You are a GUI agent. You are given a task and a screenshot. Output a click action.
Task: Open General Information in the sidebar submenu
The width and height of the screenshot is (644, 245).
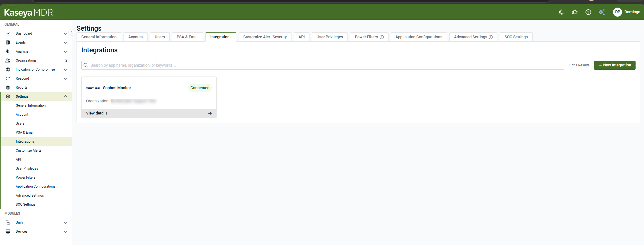(x=36, y=105)
